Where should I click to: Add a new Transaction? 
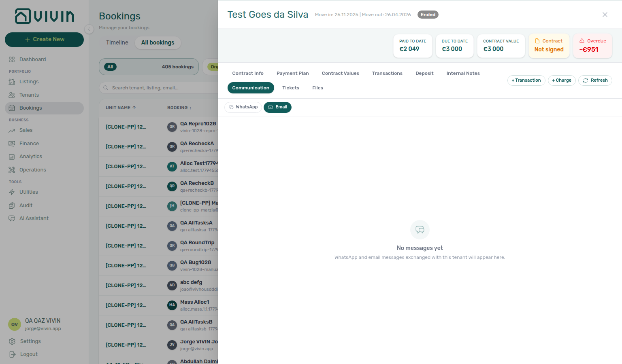526,80
